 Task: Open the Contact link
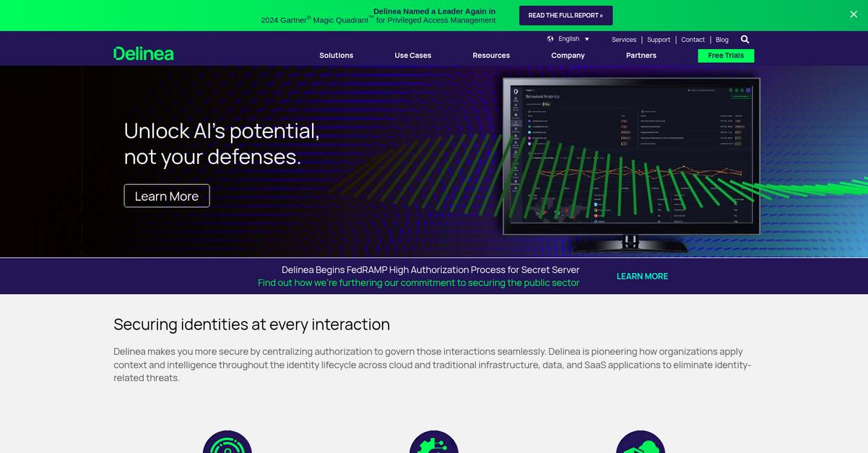coord(693,40)
